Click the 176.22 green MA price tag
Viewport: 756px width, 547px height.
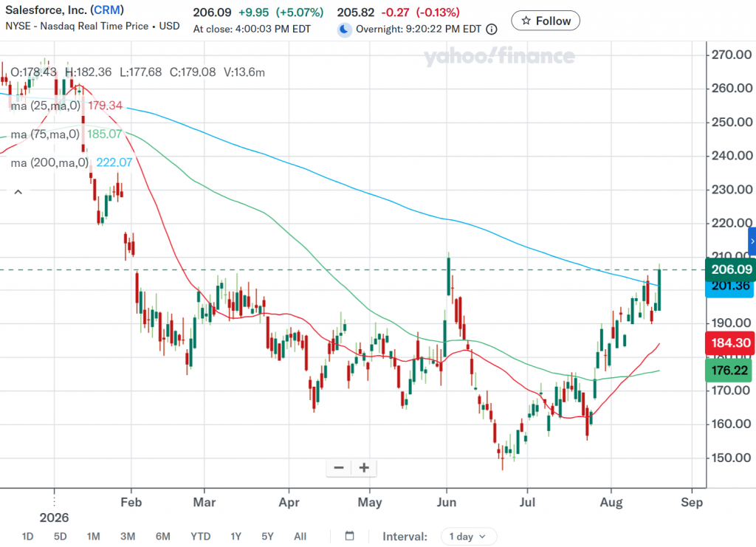point(729,370)
